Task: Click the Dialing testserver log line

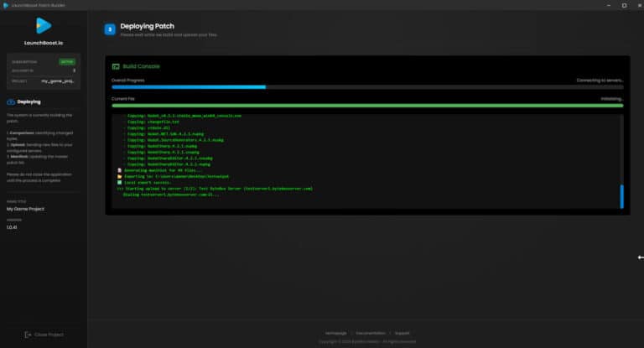Action: click(x=172, y=195)
